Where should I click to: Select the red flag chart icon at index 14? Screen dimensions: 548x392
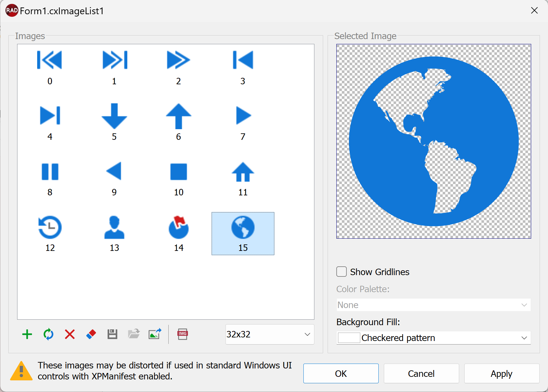178,228
